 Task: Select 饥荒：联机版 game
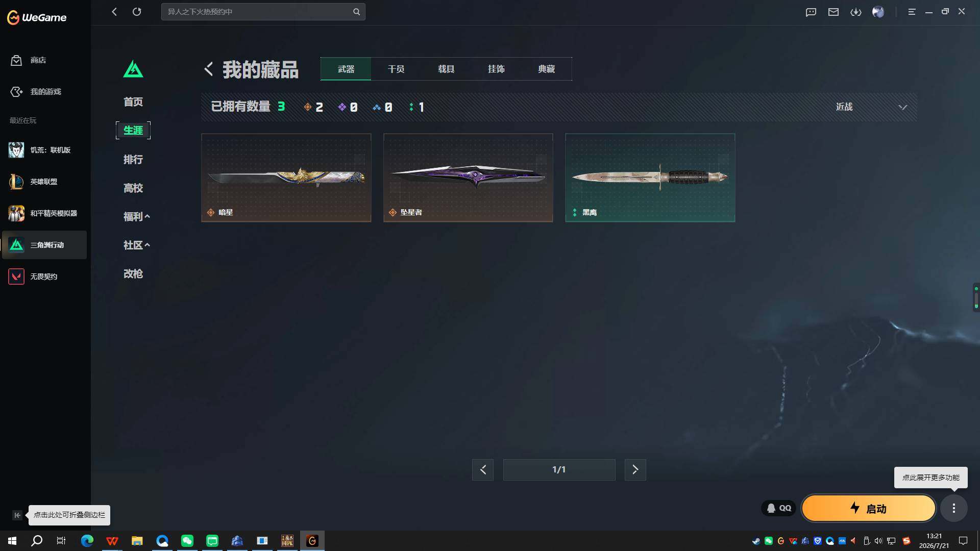tap(43, 150)
